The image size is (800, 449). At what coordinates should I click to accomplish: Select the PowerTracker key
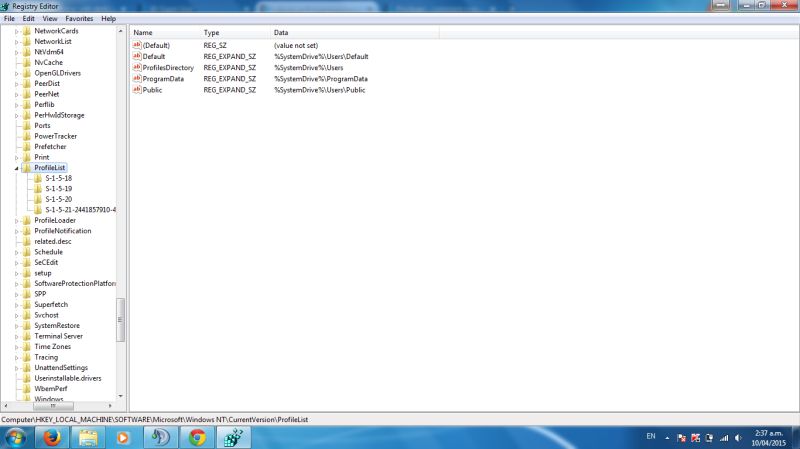coord(56,136)
